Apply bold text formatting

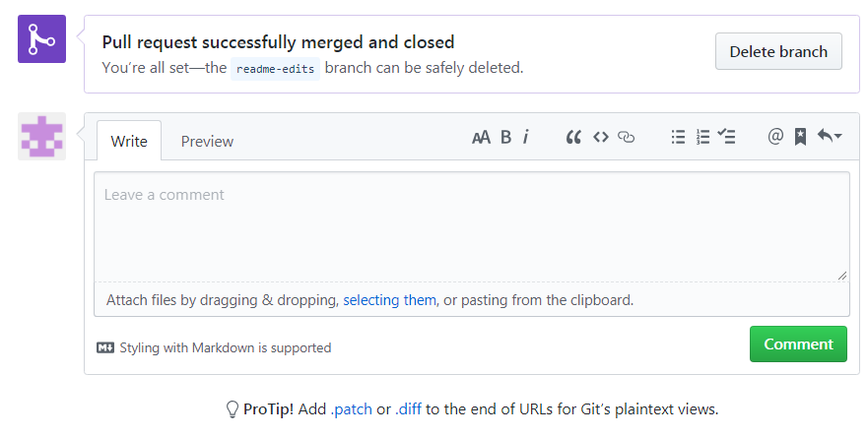pos(505,138)
